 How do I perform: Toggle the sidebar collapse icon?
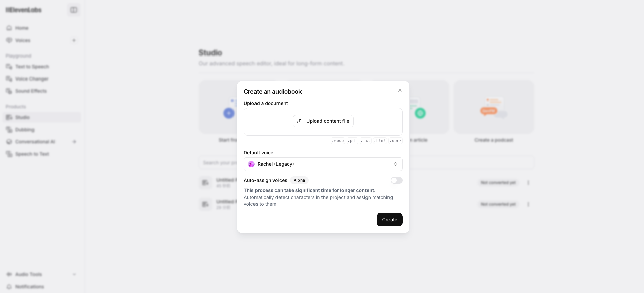tap(74, 10)
